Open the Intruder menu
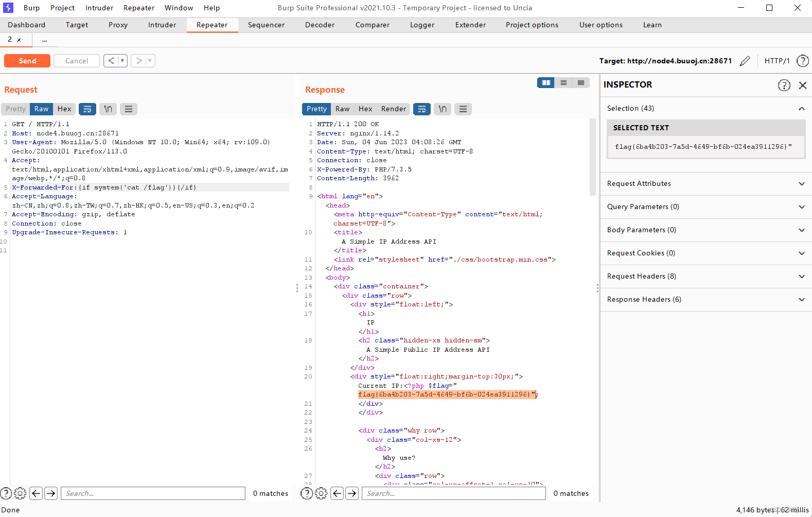Viewport: 812px width, 517px height. (99, 8)
